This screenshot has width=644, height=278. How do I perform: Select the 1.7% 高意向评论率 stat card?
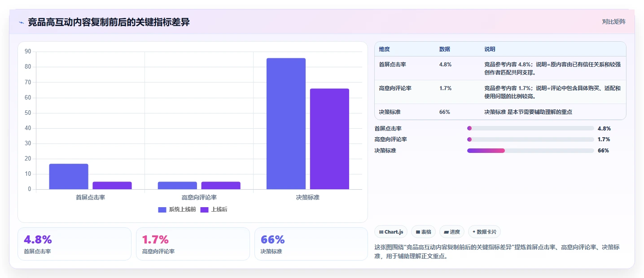pos(193,244)
